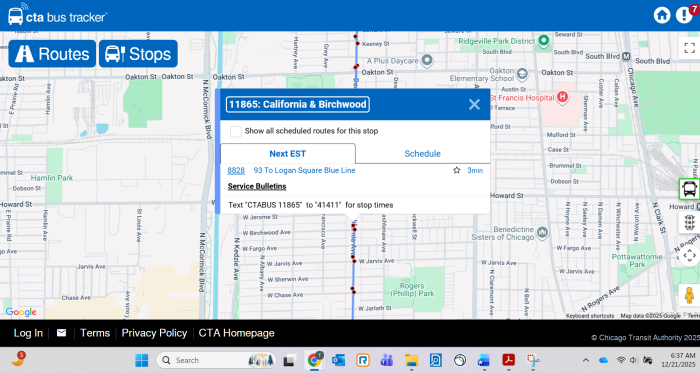
Task: Toggle the transit bus map layer
Action: click(x=689, y=189)
